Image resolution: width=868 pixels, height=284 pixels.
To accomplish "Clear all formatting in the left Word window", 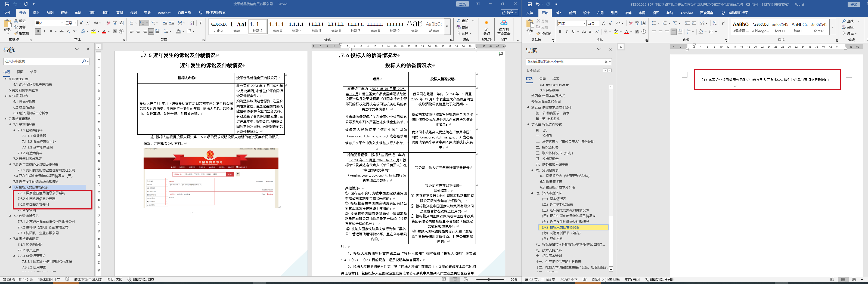I will point(108,23).
